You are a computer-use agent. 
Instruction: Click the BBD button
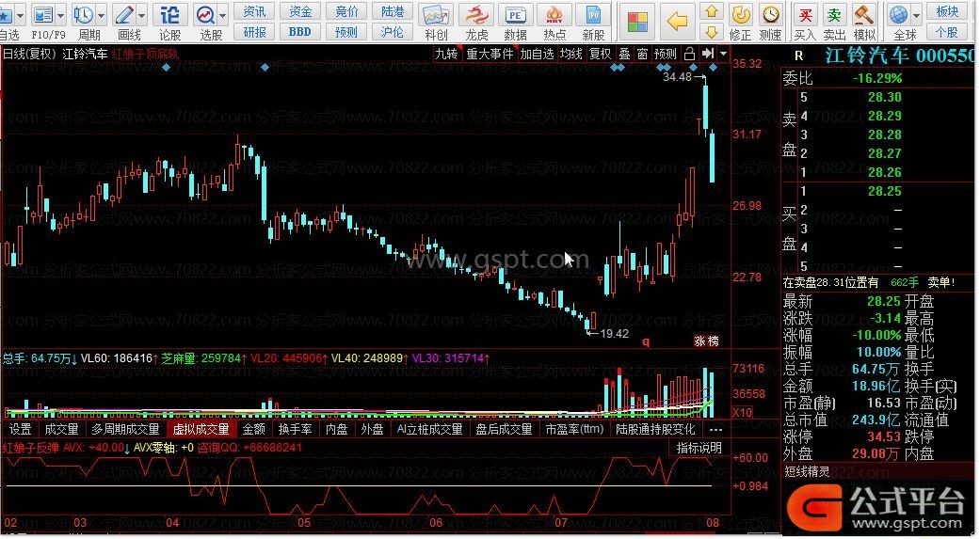coord(300,31)
